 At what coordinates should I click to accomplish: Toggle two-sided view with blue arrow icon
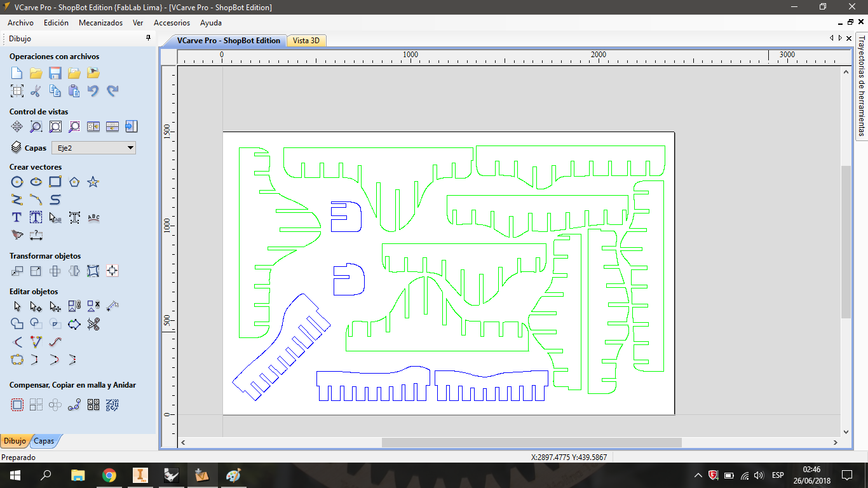click(x=132, y=126)
